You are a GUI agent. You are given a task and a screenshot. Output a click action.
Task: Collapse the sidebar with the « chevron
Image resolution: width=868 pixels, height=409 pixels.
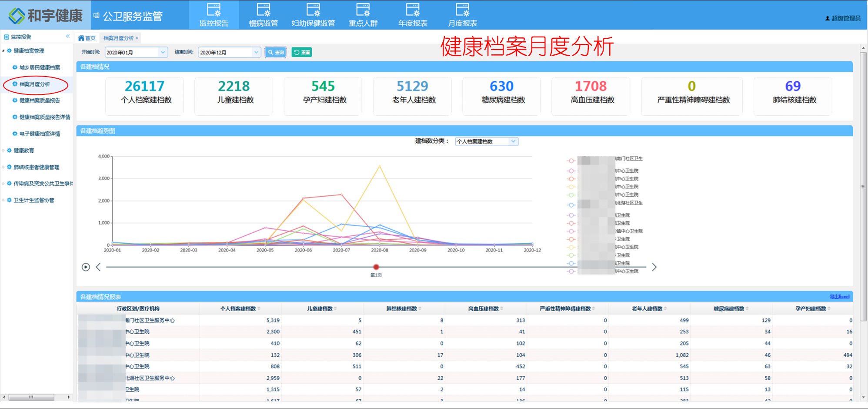(67, 37)
